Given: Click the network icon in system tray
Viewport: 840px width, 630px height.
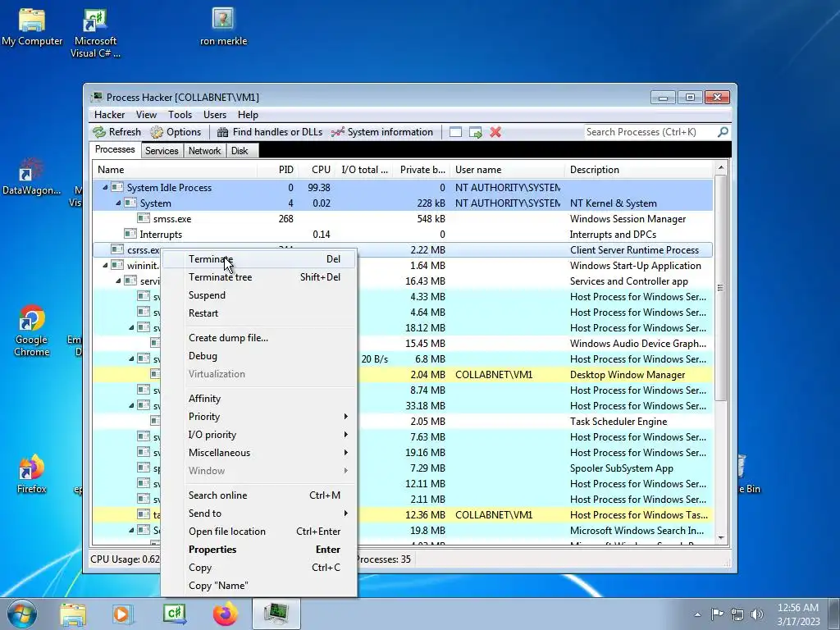Looking at the screenshot, I should point(737,614).
